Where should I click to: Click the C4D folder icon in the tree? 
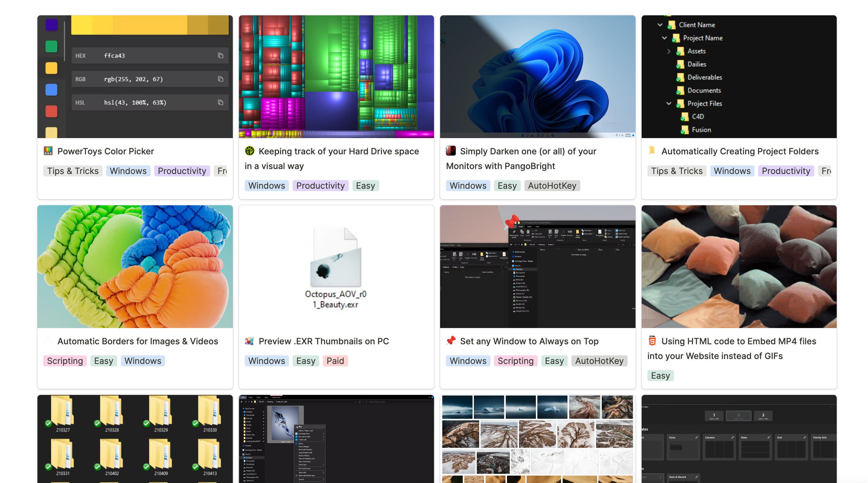tap(685, 117)
